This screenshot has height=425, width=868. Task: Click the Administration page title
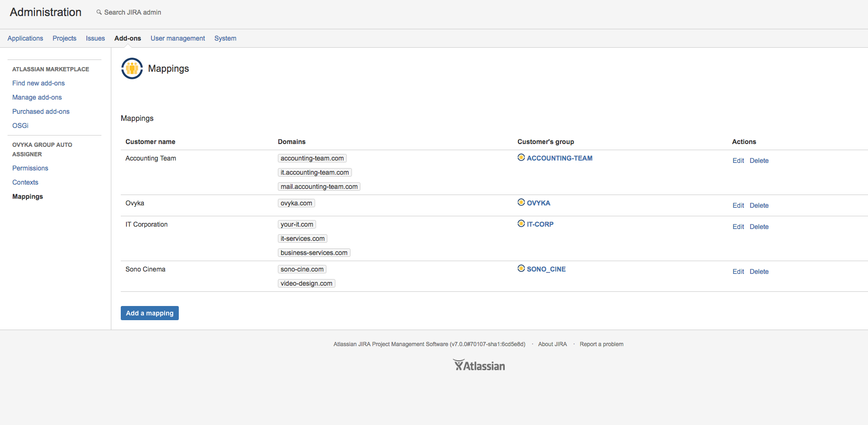click(x=46, y=12)
